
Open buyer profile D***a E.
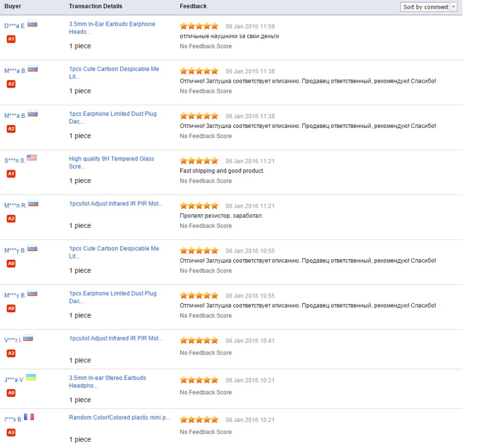pos(15,26)
